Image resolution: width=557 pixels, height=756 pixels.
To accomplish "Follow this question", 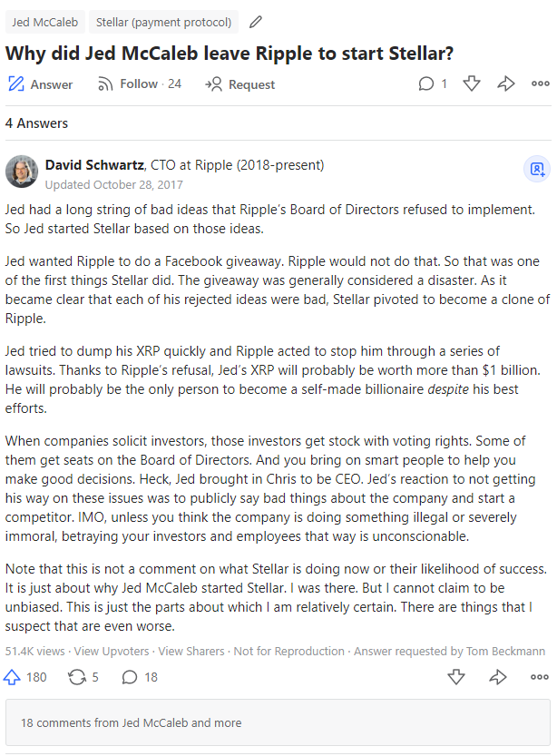I will pyautogui.click(x=139, y=84).
